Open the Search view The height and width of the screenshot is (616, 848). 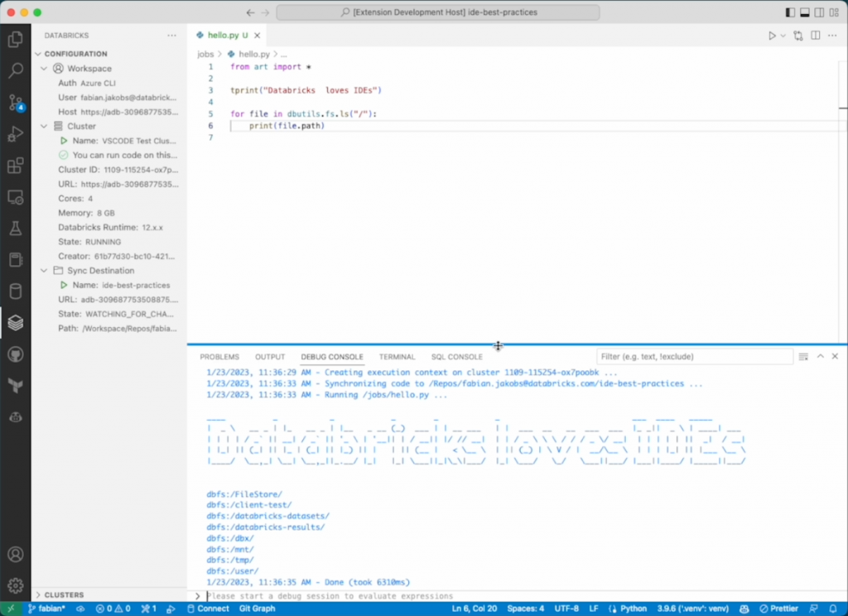15,71
